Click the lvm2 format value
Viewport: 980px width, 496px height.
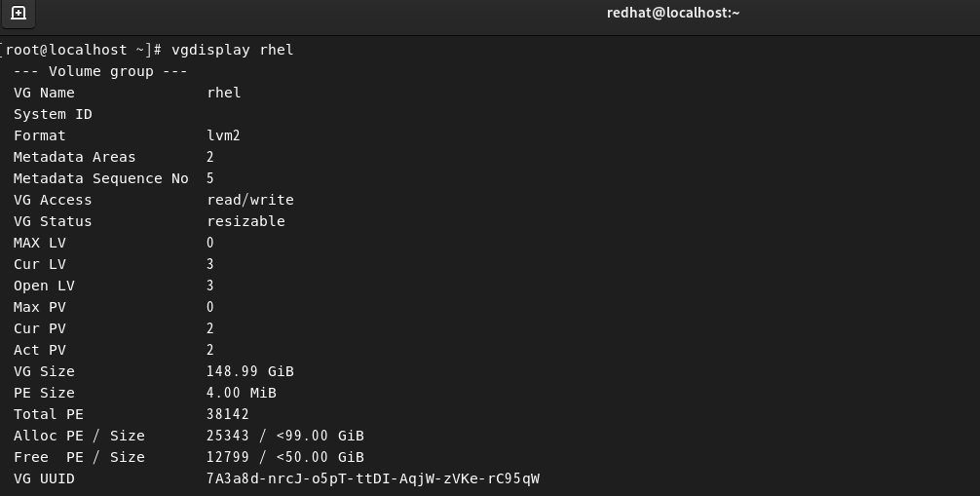tap(223, 135)
